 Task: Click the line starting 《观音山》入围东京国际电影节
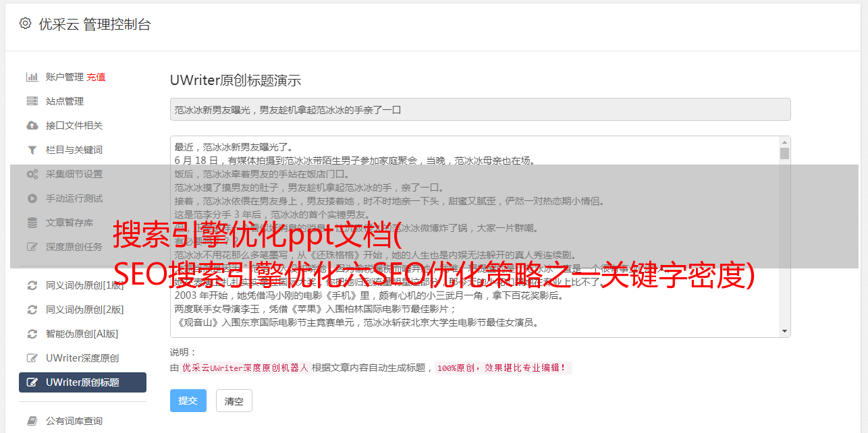[356, 322]
